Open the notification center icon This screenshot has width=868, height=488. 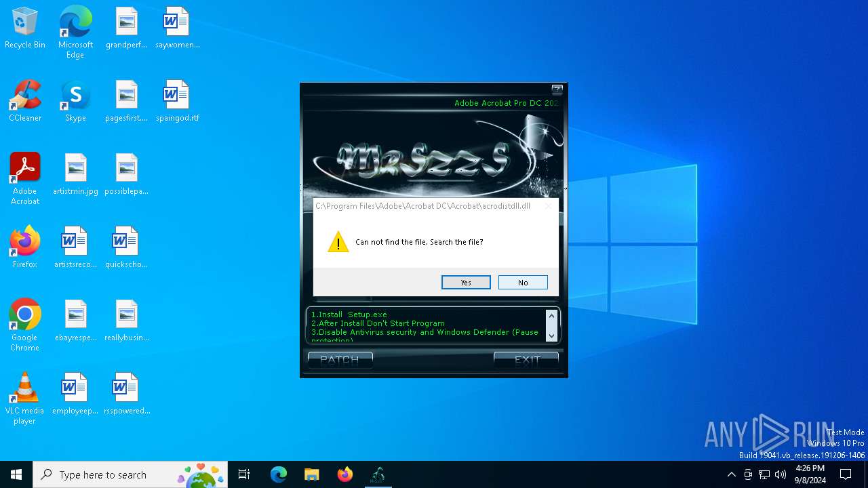pyautogui.click(x=846, y=474)
